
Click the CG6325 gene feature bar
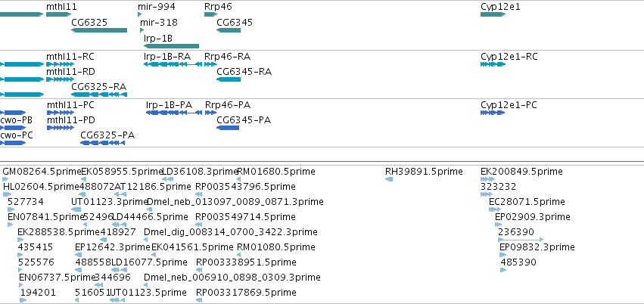(x=99, y=30)
